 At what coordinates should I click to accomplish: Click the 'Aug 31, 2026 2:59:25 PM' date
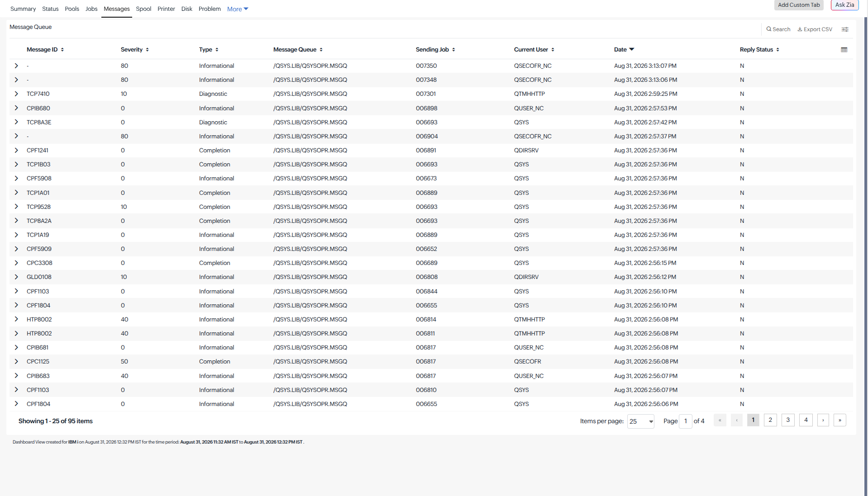[645, 94]
